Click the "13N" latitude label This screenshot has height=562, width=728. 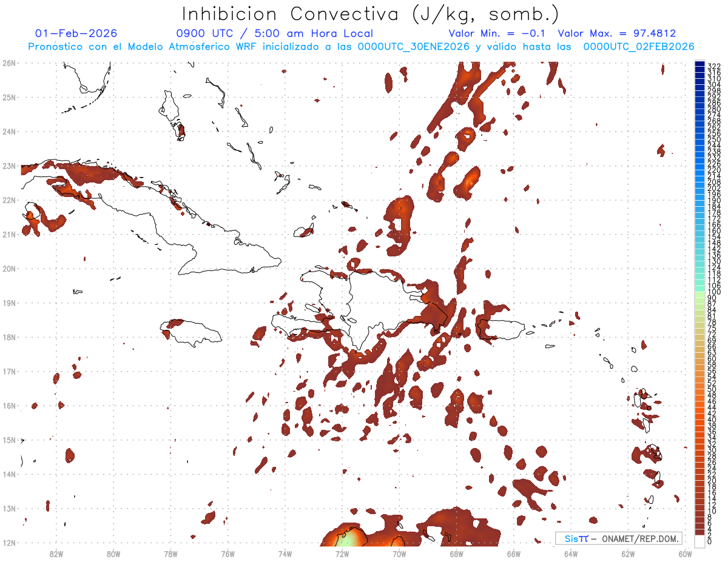click(9, 509)
